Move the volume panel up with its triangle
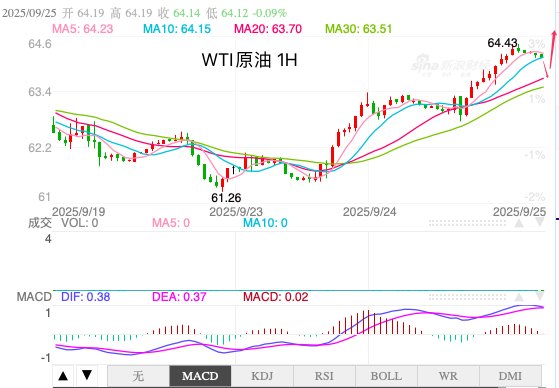 pyautogui.click(x=519, y=223)
